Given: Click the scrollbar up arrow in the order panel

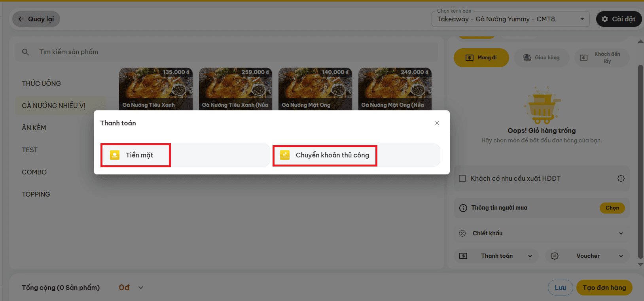Looking at the screenshot, I should (640, 41).
